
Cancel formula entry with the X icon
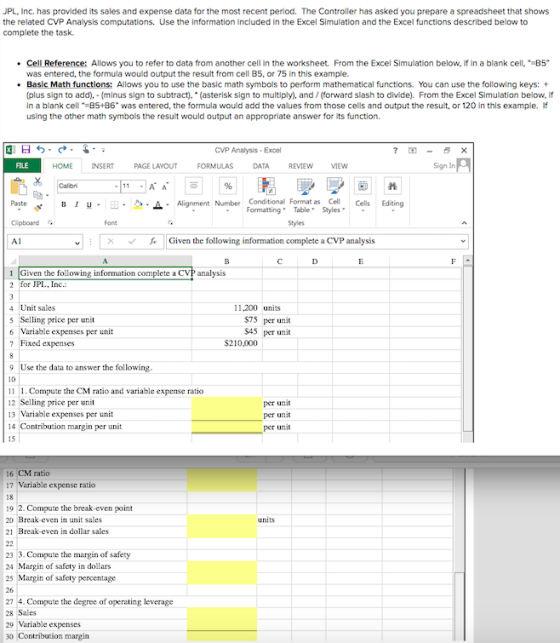(110, 241)
